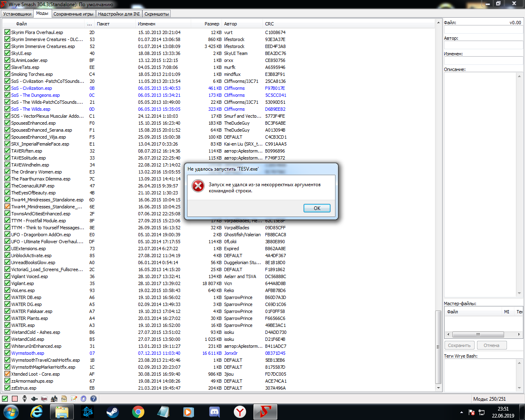
Task: Open the Сохраненные игры tab
Action: (73, 14)
